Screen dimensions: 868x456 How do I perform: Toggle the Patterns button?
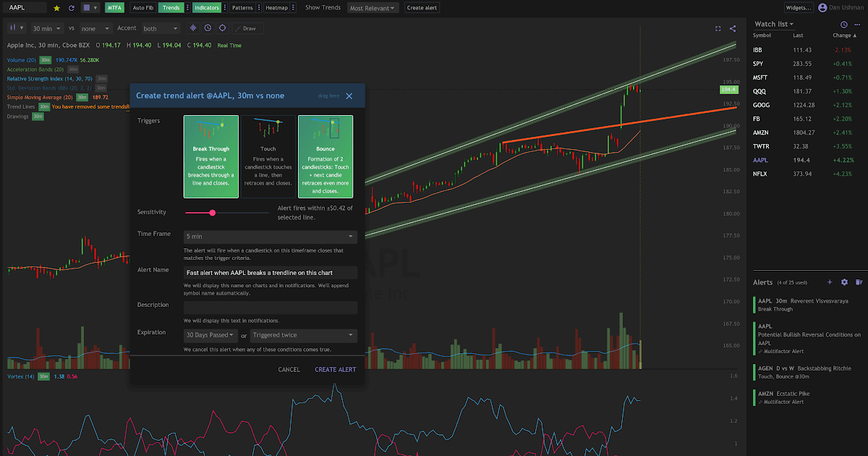point(242,8)
